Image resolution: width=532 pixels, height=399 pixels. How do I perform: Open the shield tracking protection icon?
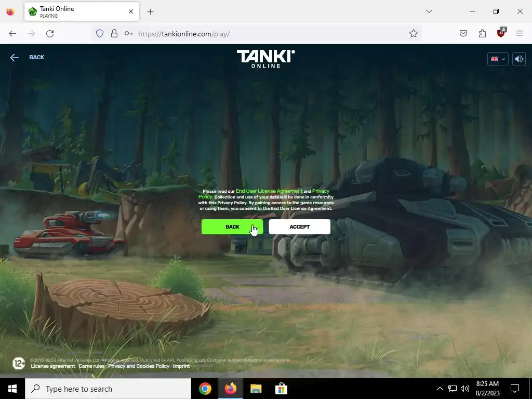point(99,33)
